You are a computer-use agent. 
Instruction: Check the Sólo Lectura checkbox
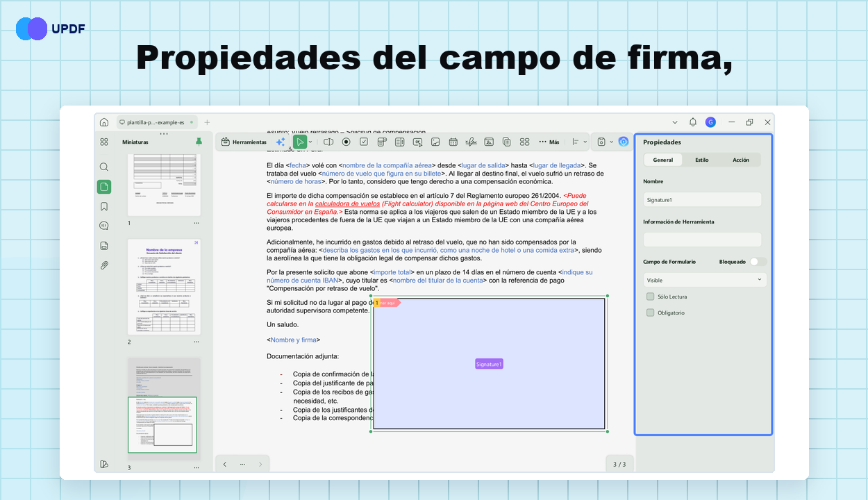coord(651,297)
